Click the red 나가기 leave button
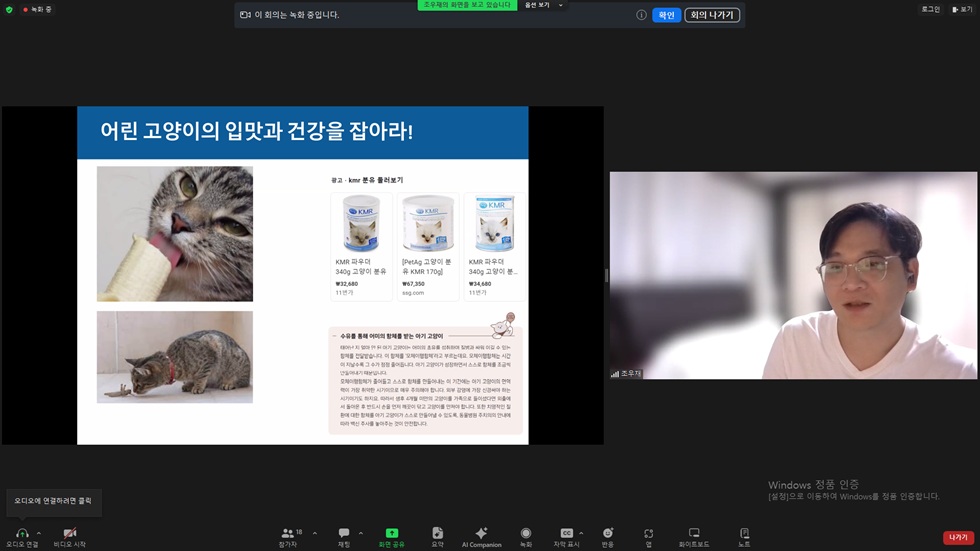 (x=958, y=537)
